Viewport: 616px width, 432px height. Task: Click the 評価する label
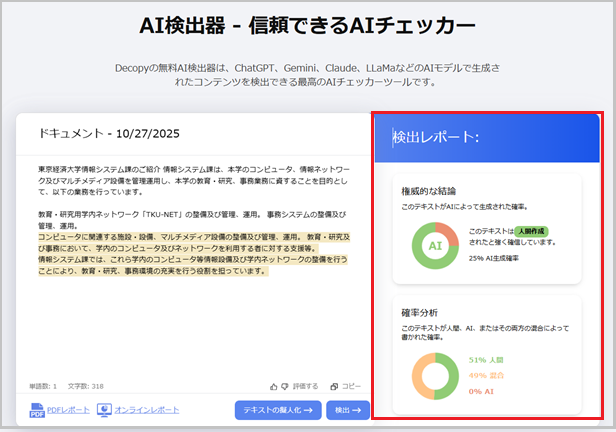pos(305,385)
